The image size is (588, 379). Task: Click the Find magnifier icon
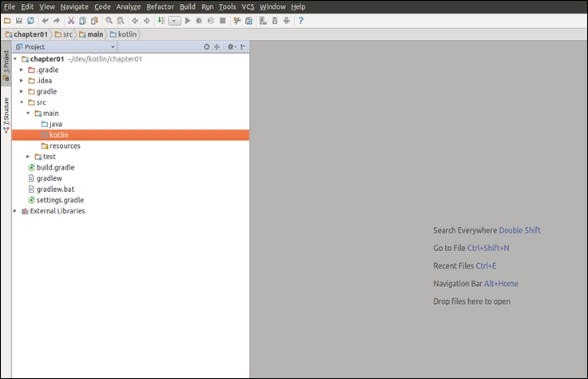109,21
